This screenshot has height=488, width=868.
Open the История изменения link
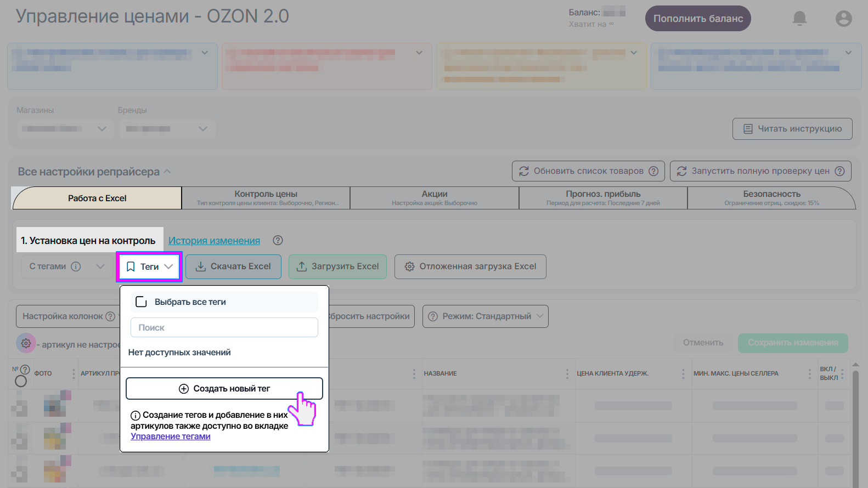(214, 240)
